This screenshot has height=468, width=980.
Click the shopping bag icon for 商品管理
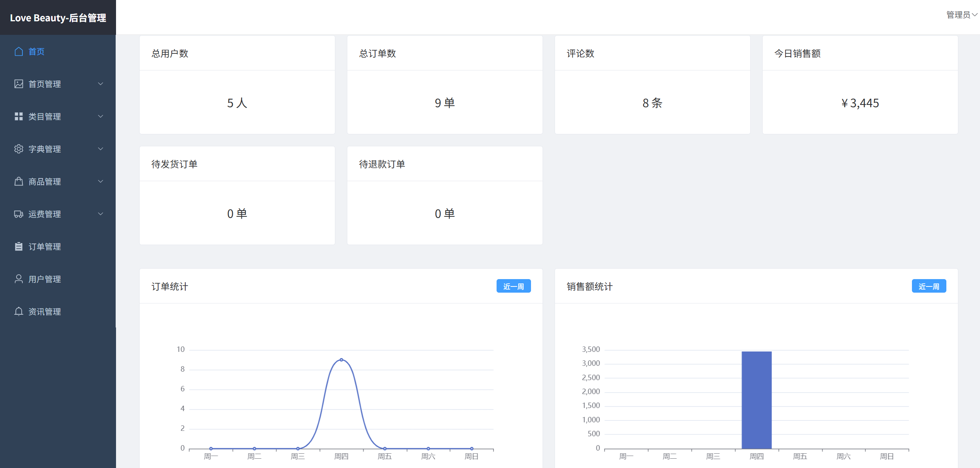coord(19,182)
